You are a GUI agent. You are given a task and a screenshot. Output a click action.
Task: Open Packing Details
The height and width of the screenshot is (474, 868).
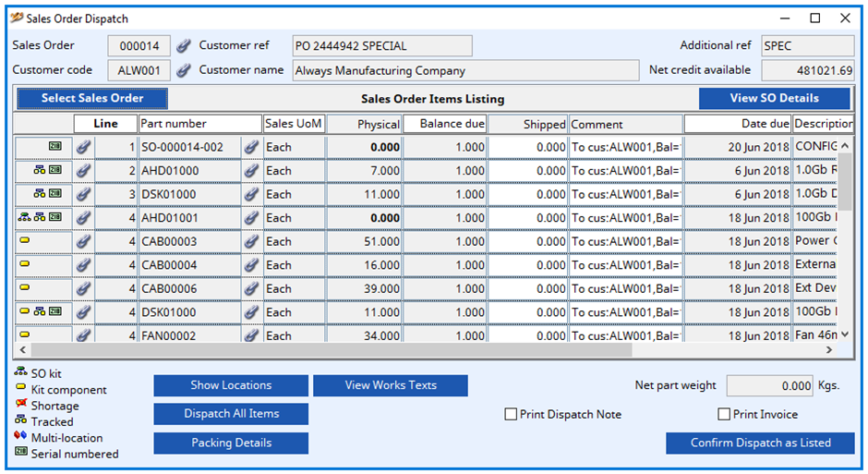click(x=231, y=444)
